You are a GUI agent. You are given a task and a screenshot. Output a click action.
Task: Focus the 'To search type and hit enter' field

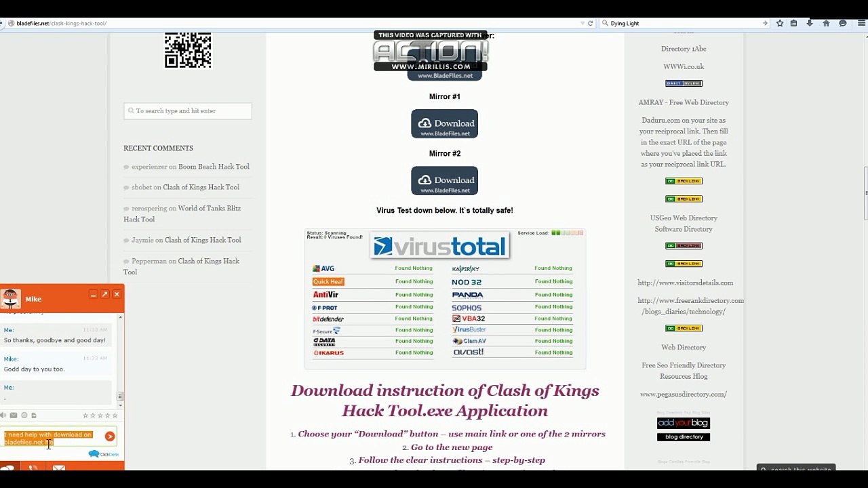pos(188,110)
